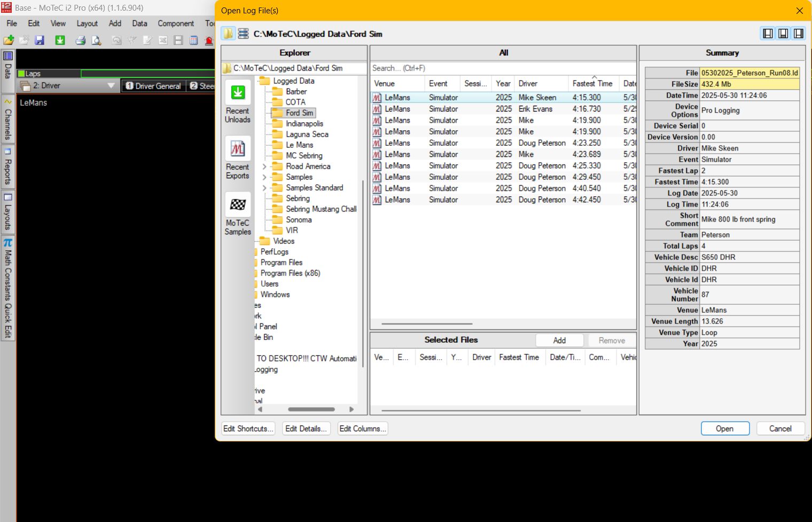The width and height of the screenshot is (812, 522).
Task: Click the Edit Columns button
Action: [362, 429]
